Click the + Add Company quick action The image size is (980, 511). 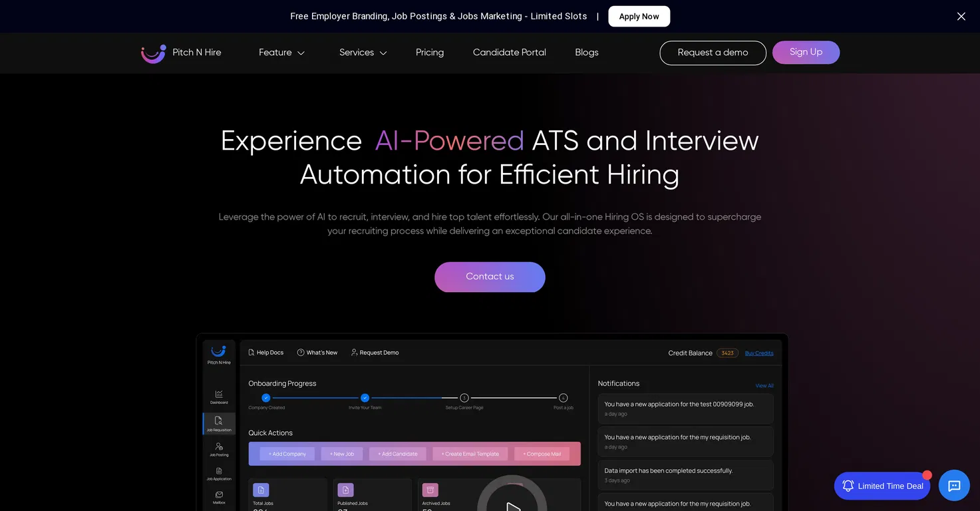click(x=287, y=454)
